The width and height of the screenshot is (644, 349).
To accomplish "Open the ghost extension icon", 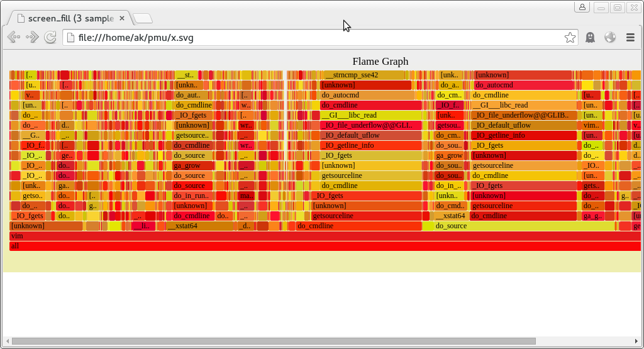I will (590, 38).
